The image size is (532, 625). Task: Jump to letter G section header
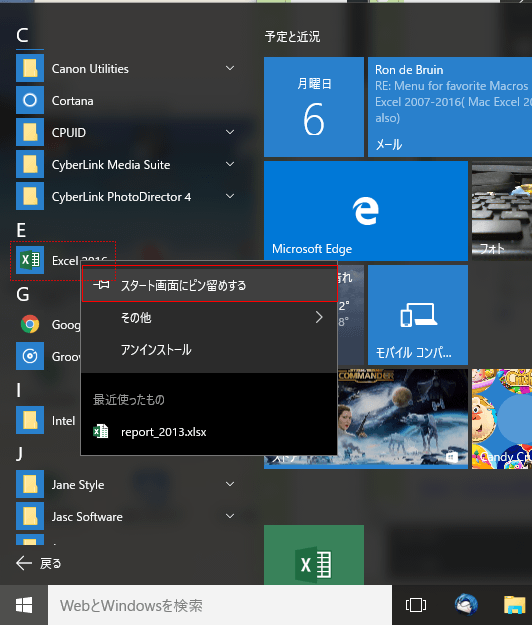click(x=23, y=294)
